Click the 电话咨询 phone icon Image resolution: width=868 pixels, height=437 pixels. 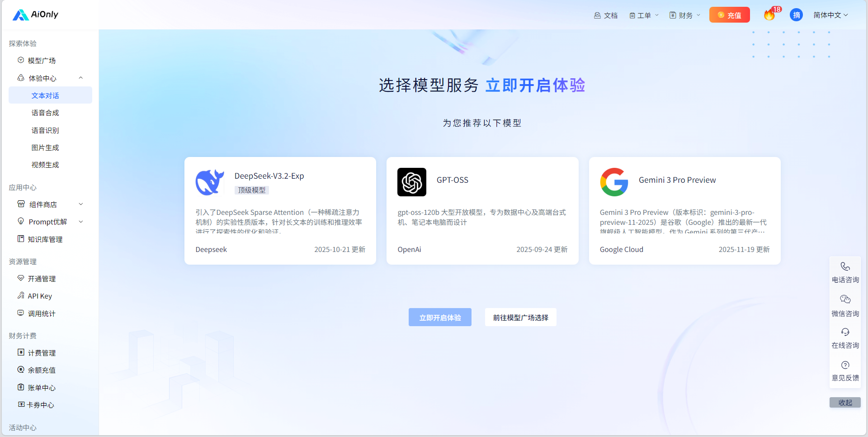point(845,266)
